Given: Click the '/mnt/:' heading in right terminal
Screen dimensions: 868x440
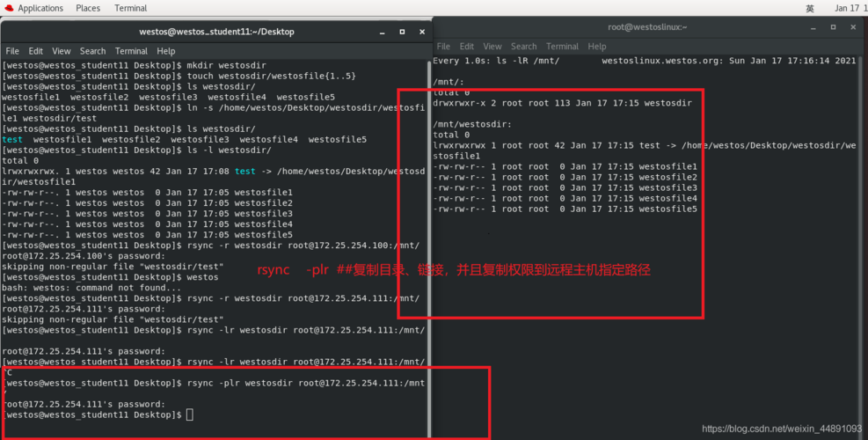Looking at the screenshot, I should tap(449, 82).
